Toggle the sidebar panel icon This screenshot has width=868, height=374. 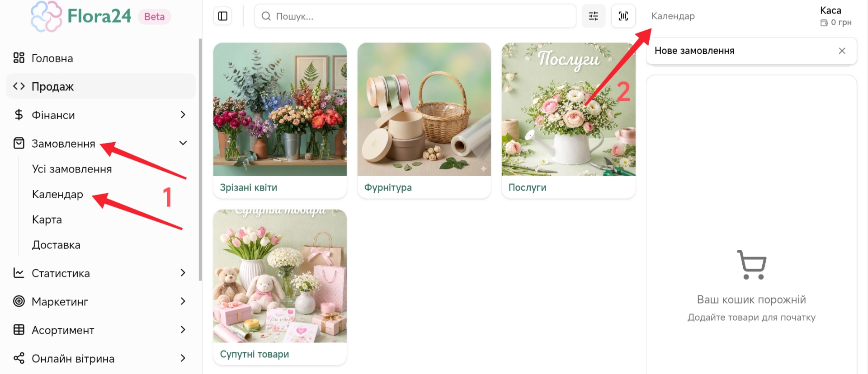(x=222, y=16)
